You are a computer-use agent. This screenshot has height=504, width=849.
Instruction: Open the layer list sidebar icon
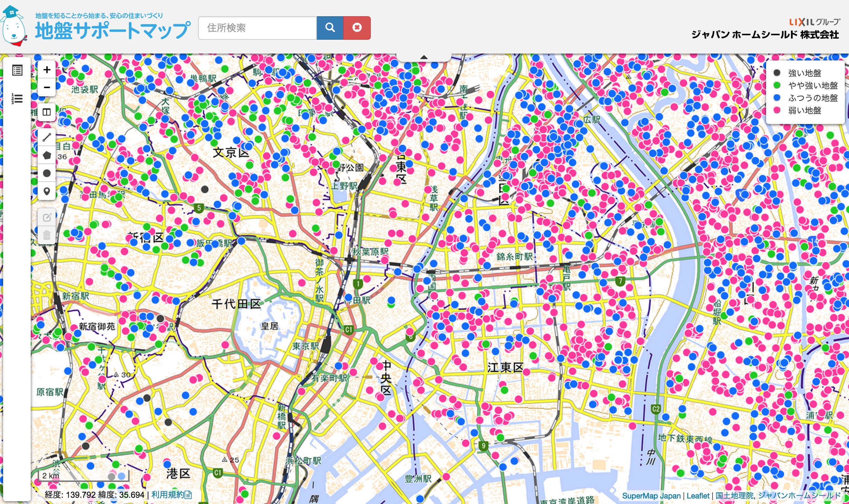(17, 70)
